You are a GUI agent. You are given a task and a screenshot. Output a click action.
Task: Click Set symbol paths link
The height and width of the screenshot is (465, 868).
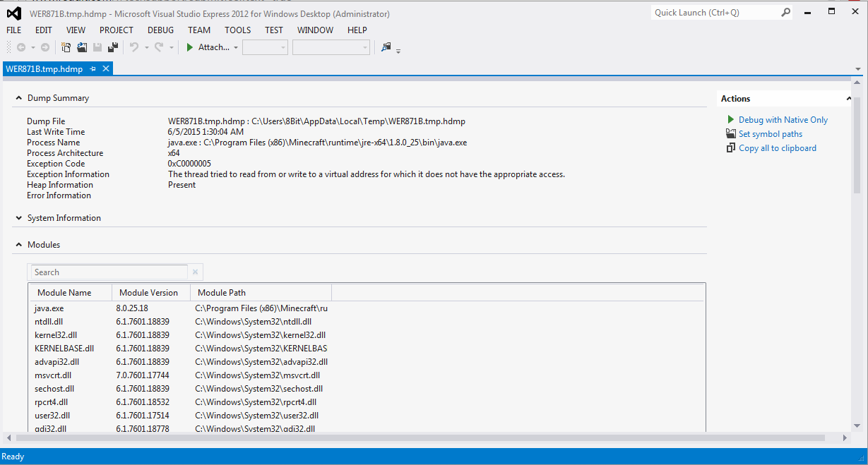coord(771,134)
